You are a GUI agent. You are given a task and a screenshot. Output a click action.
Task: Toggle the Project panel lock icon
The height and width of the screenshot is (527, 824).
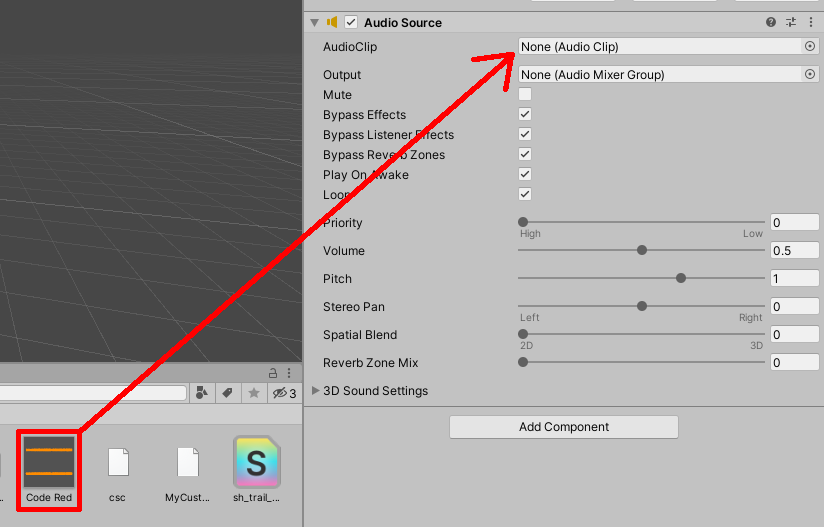point(272,372)
